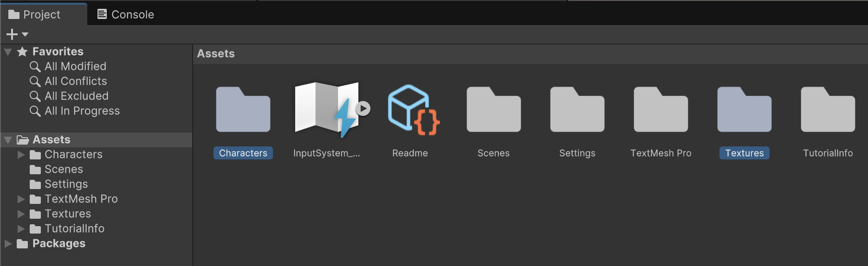Show the All Modified saved search
The height and width of the screenshot is (266, 868).
(75, 66)
